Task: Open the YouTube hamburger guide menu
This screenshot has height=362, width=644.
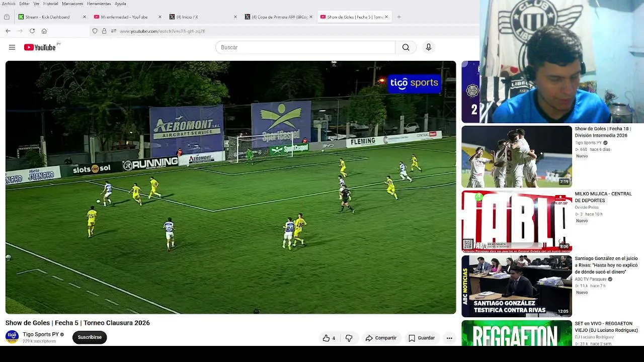Action: pos(12,47)
